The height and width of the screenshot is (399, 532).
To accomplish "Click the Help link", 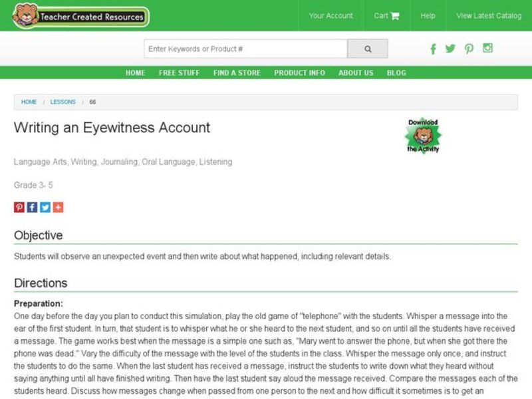I will [x=428, y=15].
